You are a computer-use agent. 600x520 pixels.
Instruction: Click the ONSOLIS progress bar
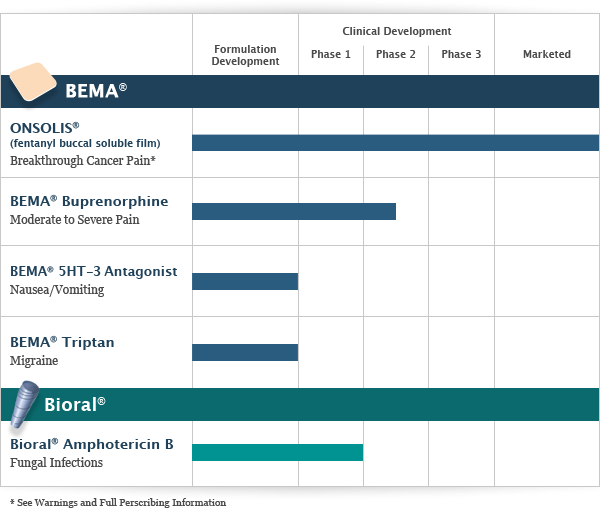[x=395, y=143]
